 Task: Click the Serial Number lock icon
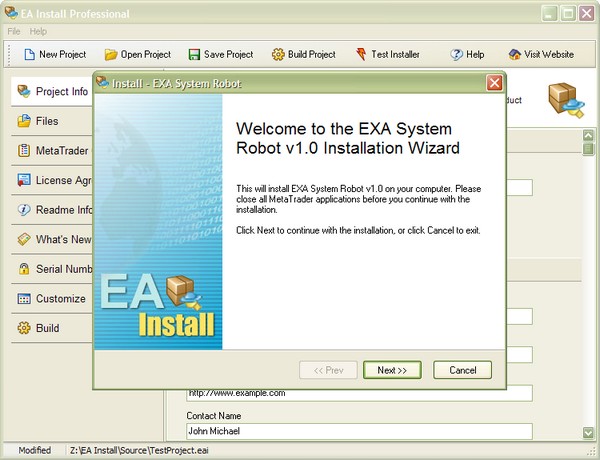[24, 269]
